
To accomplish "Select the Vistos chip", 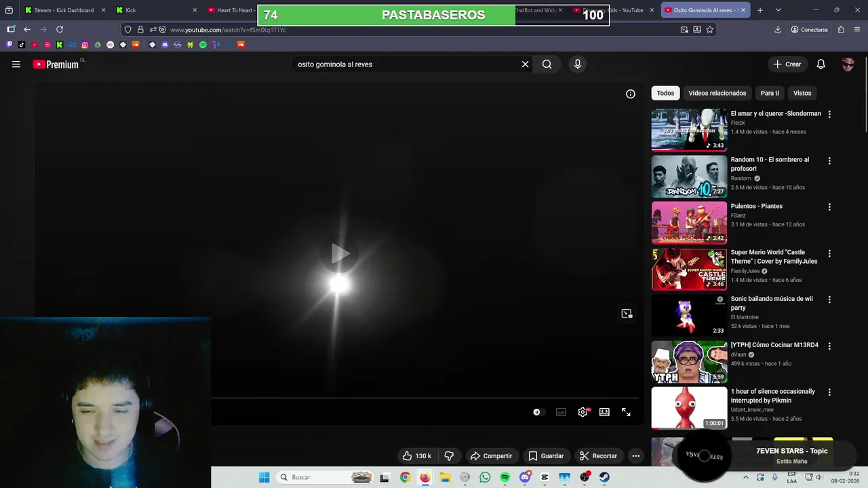I will [x=802, y=93].
